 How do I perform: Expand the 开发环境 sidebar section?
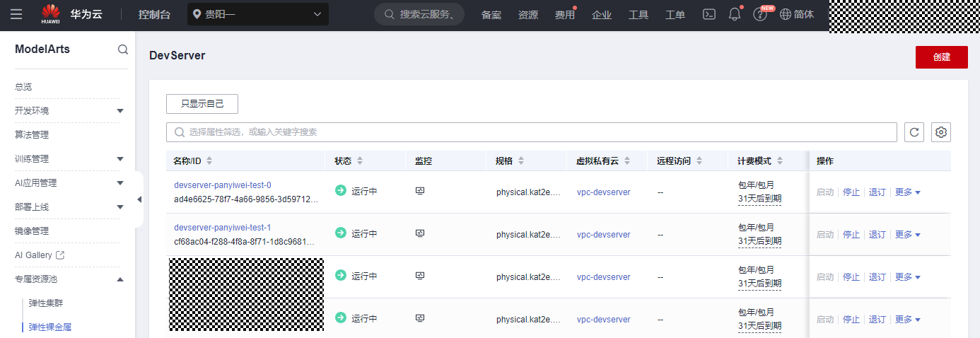point(120,111)
